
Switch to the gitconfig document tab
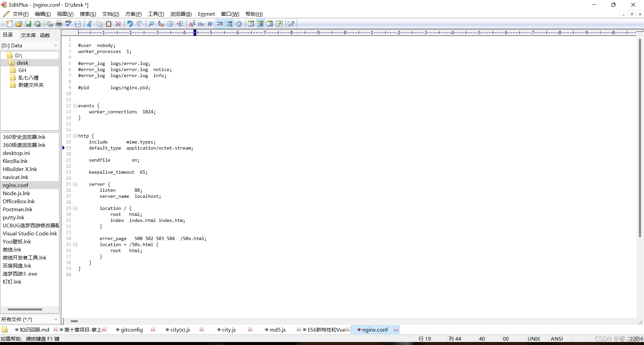(131, 330)
